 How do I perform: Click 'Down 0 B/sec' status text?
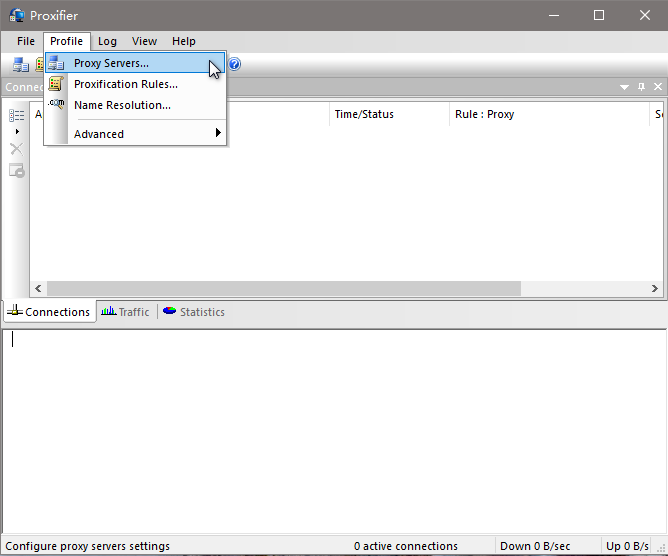(535, 546)
